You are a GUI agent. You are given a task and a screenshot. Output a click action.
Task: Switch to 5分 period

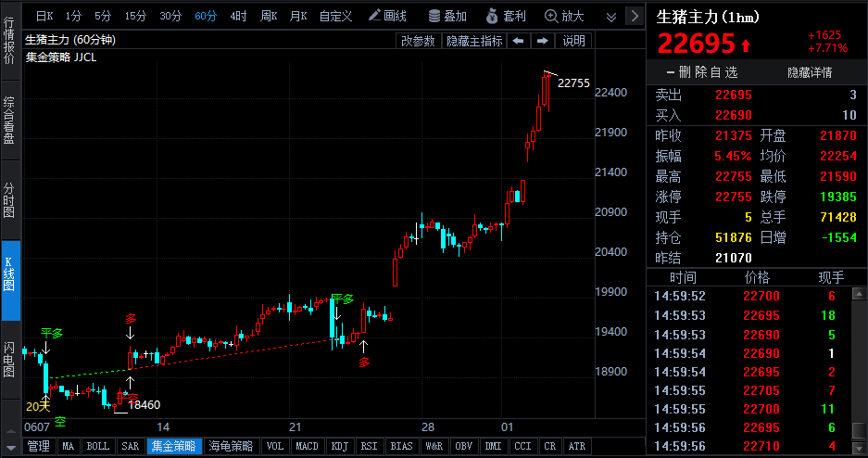click(x=103, y=16)
